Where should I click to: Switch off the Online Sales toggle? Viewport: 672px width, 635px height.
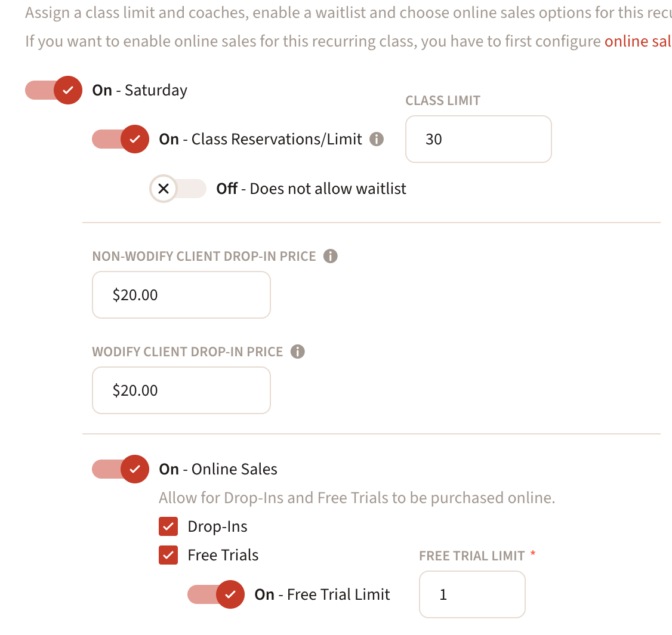coord(121,469)
